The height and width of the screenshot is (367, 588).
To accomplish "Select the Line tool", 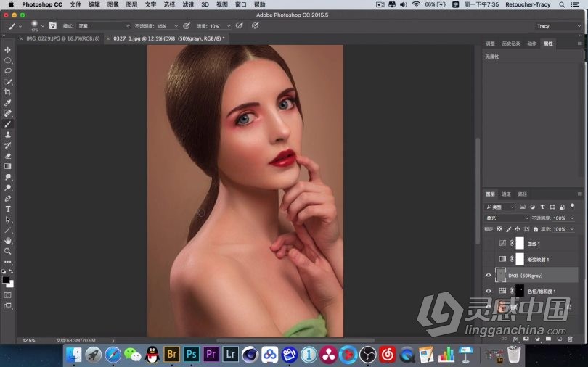I will click(7, 230).
